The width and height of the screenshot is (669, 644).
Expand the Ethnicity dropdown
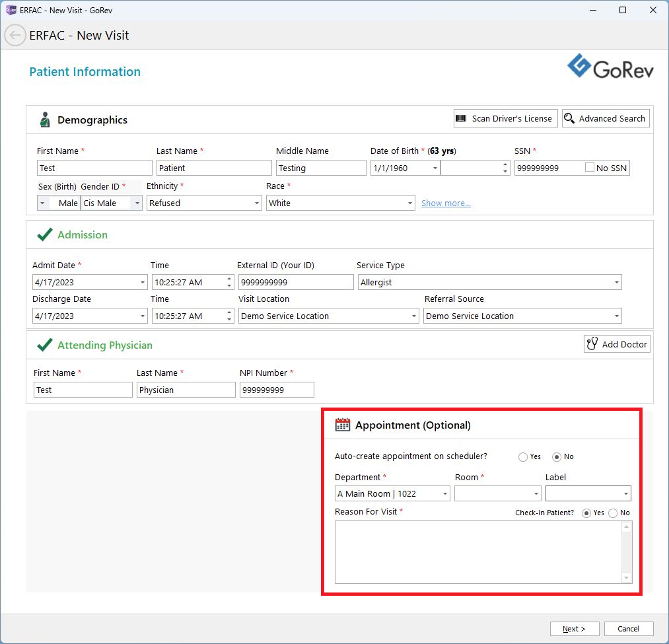(257, 203)
